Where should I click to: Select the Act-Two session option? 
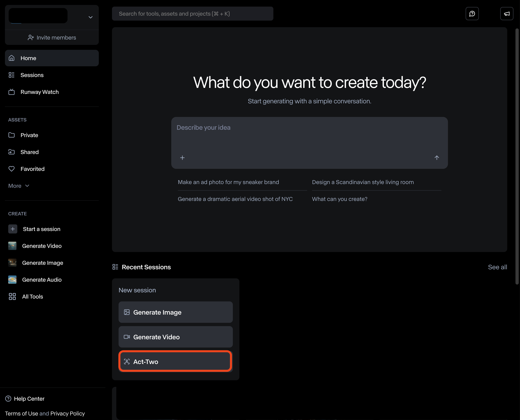coord(175,362)
